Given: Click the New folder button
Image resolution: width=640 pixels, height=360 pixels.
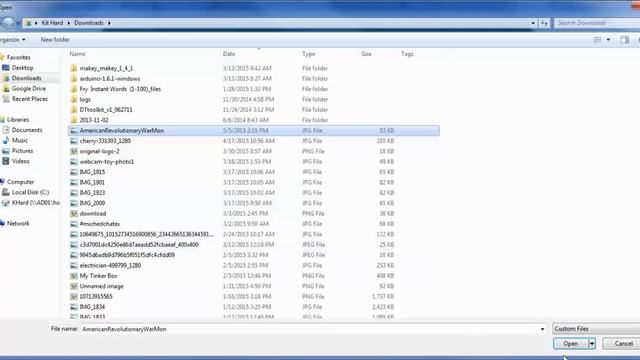Looking at the screenshot, I should click(55, 40).
